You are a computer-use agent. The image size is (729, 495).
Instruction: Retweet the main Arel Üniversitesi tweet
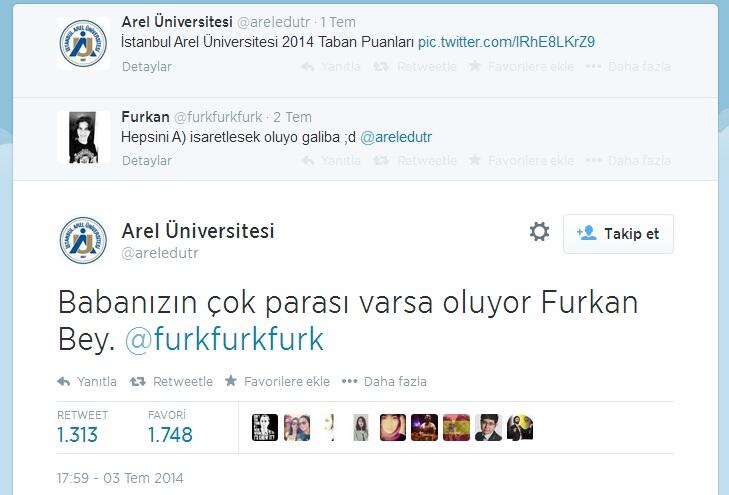[x=171, y=382]
